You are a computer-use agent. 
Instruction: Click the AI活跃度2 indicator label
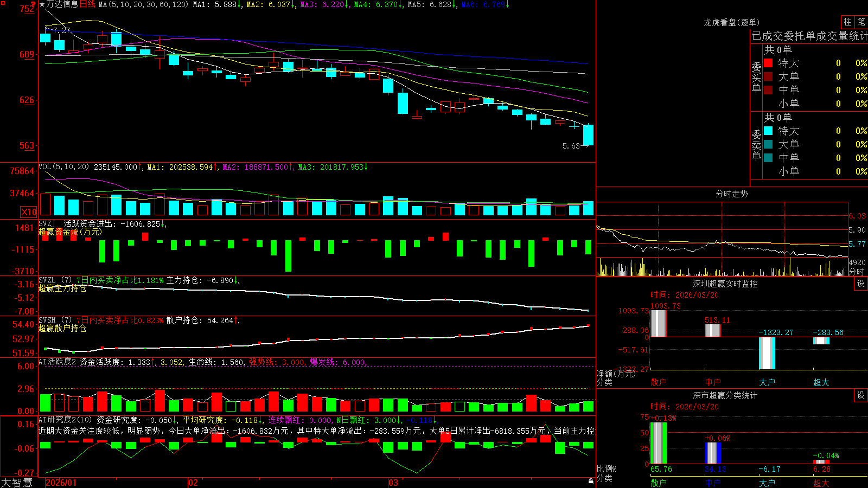pos(58,362)
